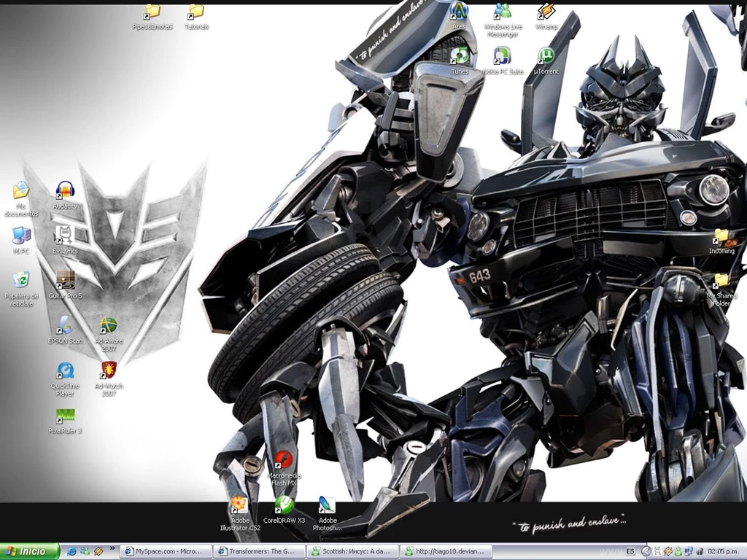Run Ad-Aware 2007
Image resolution: width=747 pixels, height=560 pixels.
coord(108,327)
